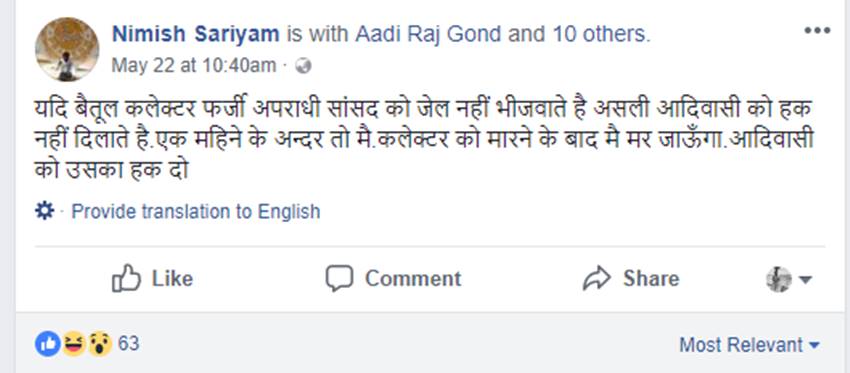Click the Haha laughing reaction icon
850x373 pixels.
point(73,344)
